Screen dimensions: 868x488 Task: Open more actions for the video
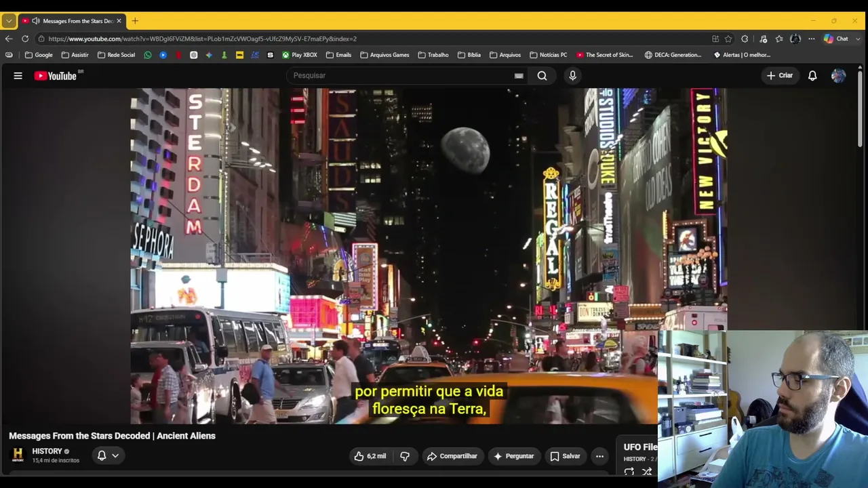coord(599,456)
